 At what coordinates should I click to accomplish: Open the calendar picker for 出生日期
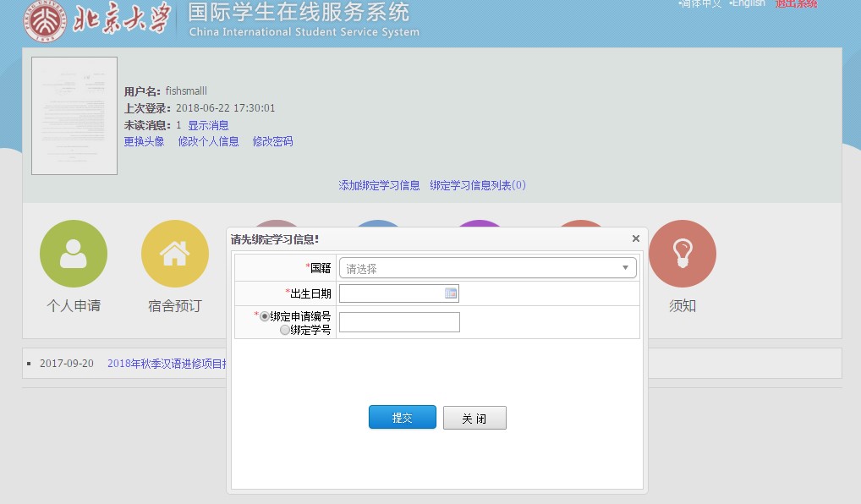point(451,293)
